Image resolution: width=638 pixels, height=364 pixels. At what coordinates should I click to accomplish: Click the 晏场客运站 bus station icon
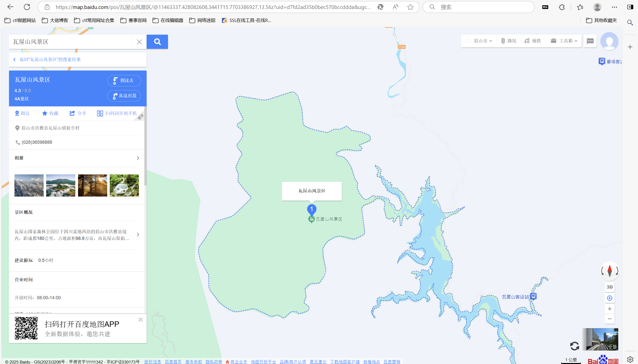point(602,61)
